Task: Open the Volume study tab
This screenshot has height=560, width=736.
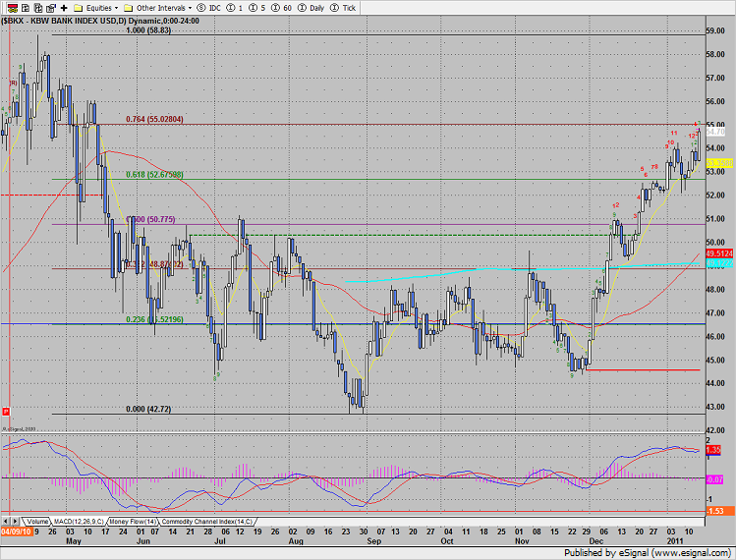Action: pyautogui.click(x=36, y=521)
